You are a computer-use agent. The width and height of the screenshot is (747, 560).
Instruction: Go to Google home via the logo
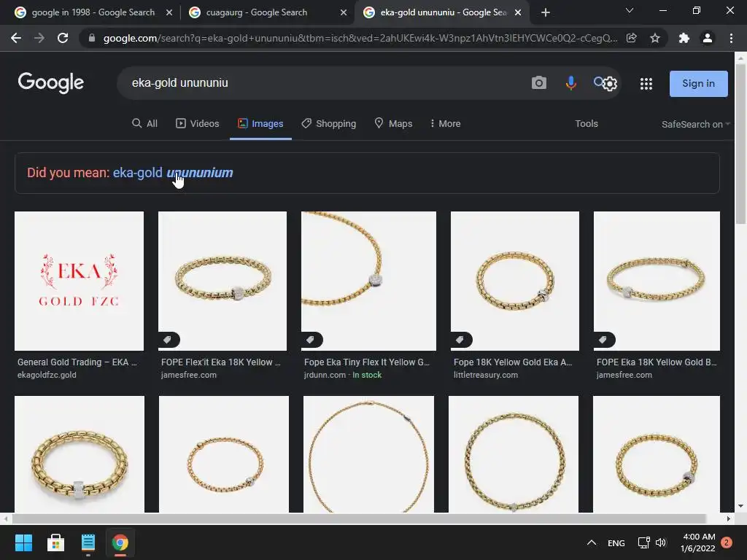pyautogui.click(x=51, y=83)
